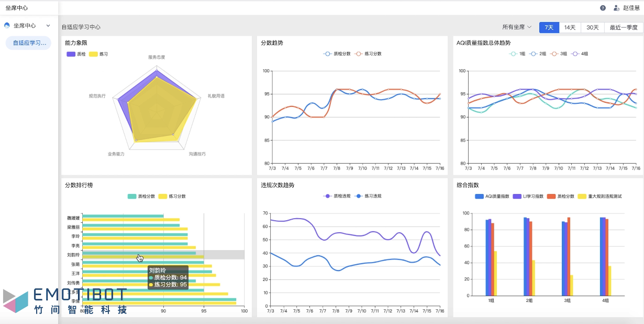This screenshot has width=644, height=324.
Task: Hide the 2组 line in AQI chart
Action: click(x=534, y=53)
